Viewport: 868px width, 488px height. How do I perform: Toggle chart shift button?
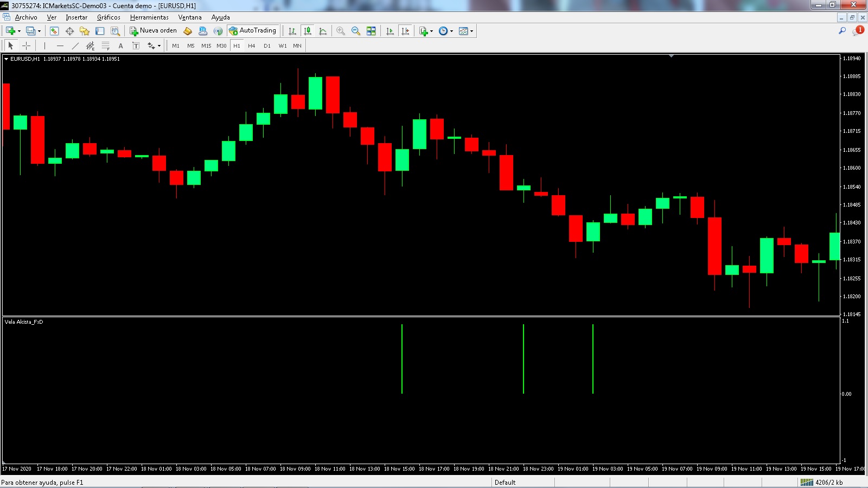pos(405,31)
